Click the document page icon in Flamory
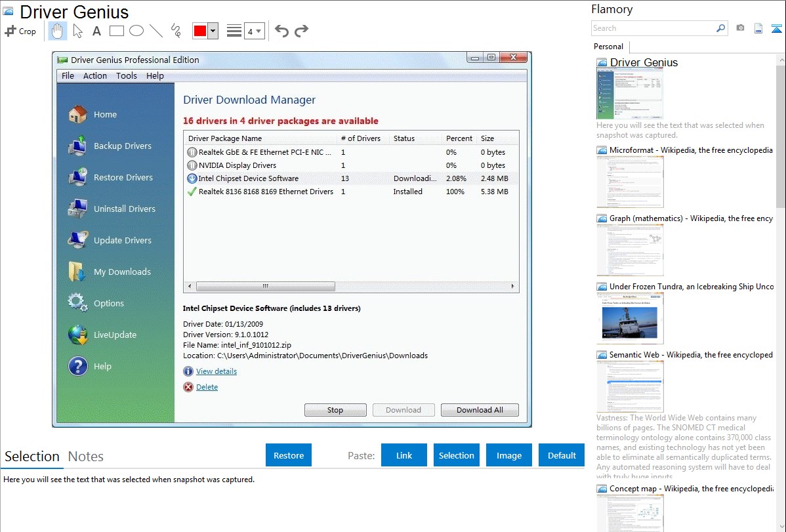 [758, 28]
